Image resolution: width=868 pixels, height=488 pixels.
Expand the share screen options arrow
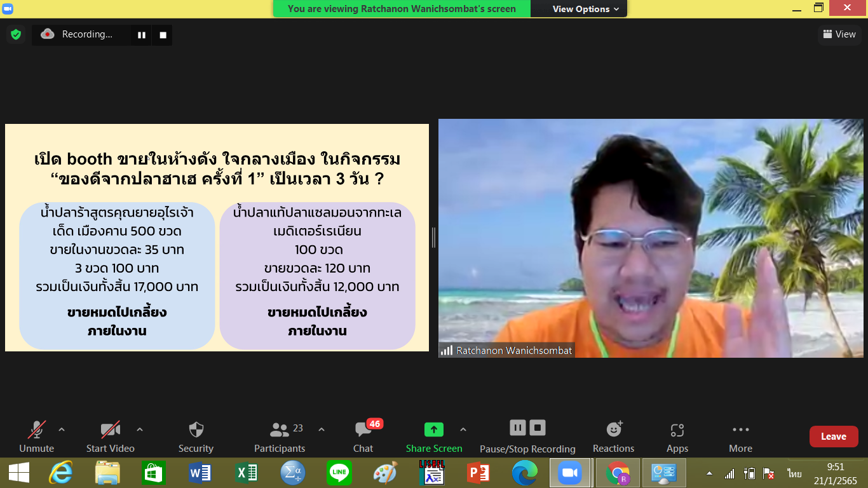point(463,430)
